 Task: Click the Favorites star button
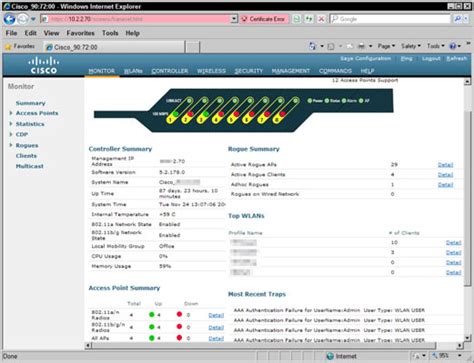[x=20, y=46]
